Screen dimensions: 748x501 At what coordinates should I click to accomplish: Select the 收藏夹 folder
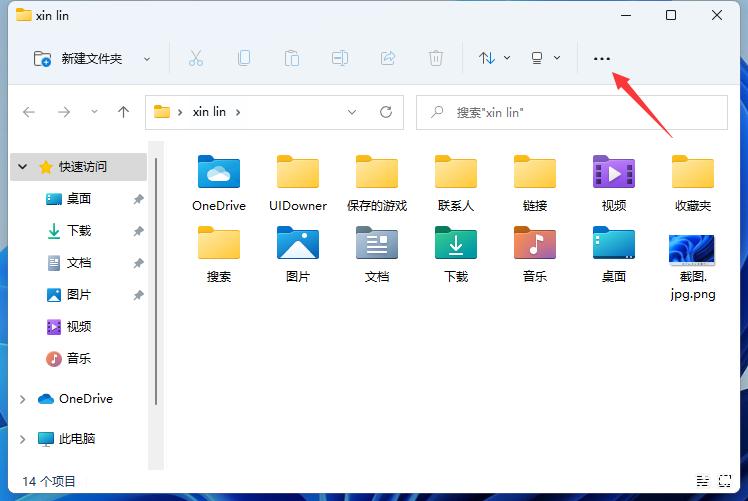coord(693,184)
